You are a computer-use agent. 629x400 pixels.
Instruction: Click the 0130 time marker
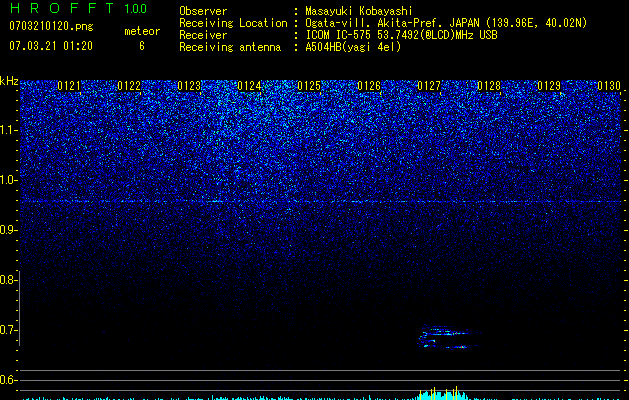(609, 86)
